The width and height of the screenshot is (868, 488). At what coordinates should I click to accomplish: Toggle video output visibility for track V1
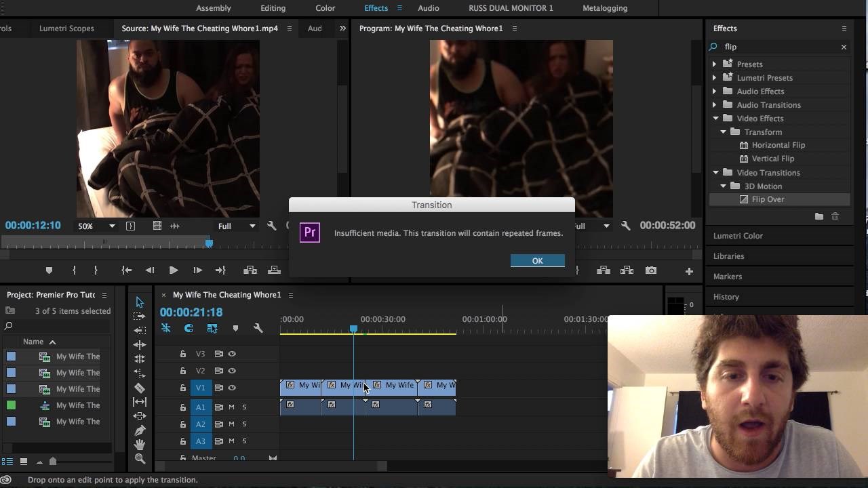(232, 387)
